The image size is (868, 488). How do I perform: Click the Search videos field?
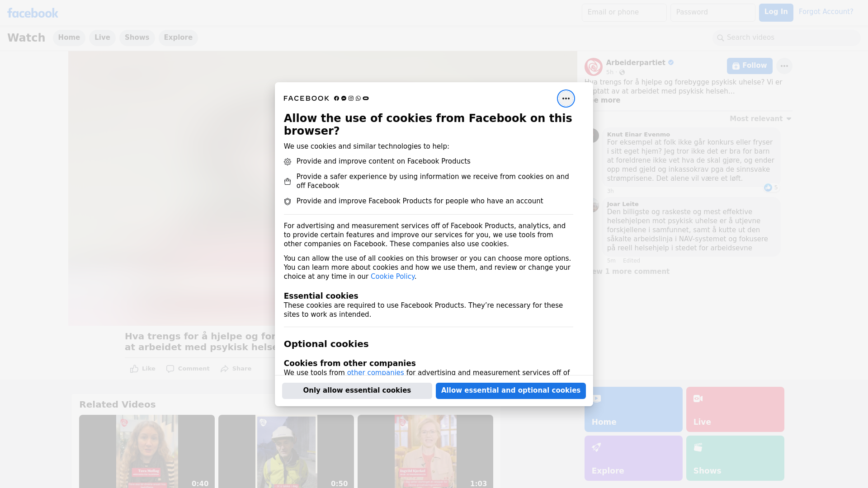pos(787,38)
